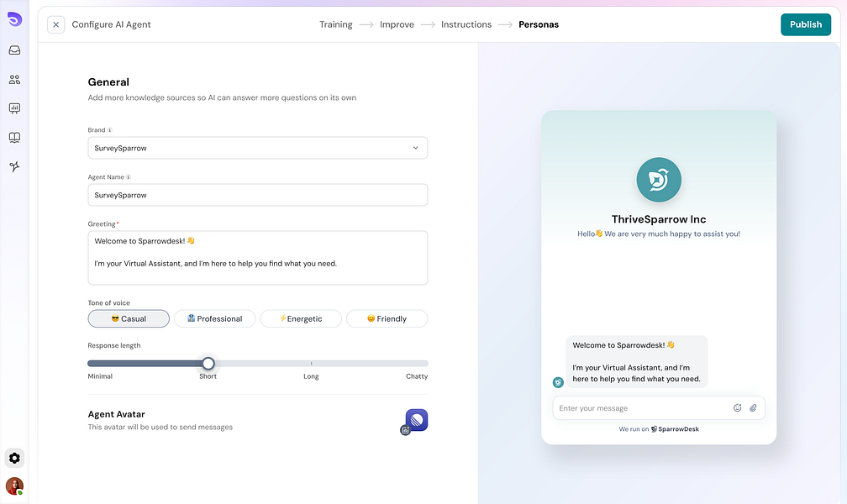Open the Knowledge base book icon
This screenshot has width=847, height=504.
[x=14, y=138]
